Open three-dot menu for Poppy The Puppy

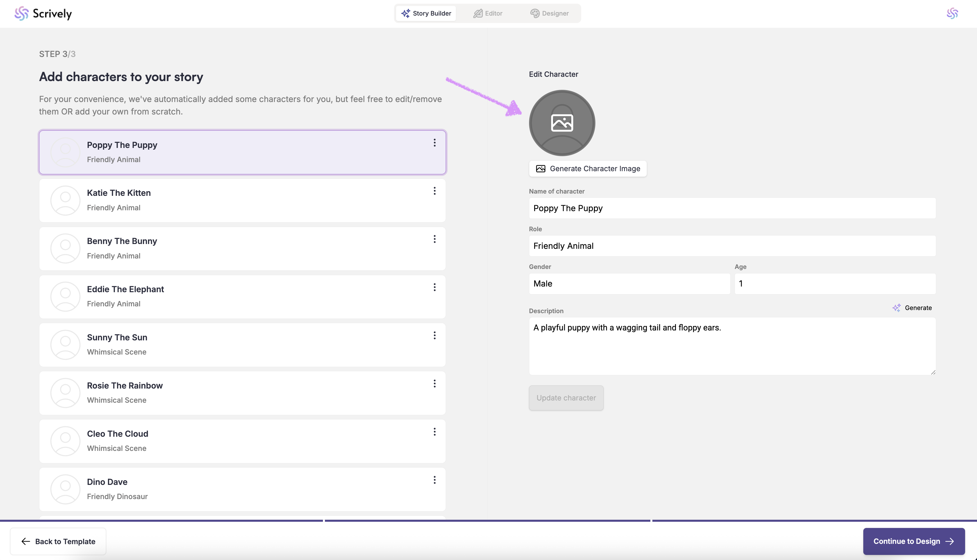(434, 143)
